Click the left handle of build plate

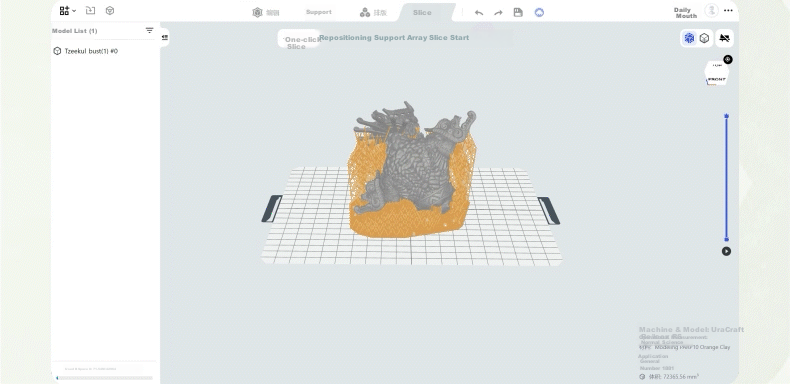point(272,208)
